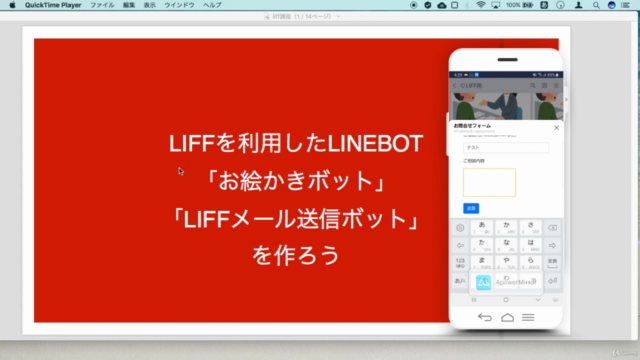Tap the phone hardware home button

tap(507, 317)
